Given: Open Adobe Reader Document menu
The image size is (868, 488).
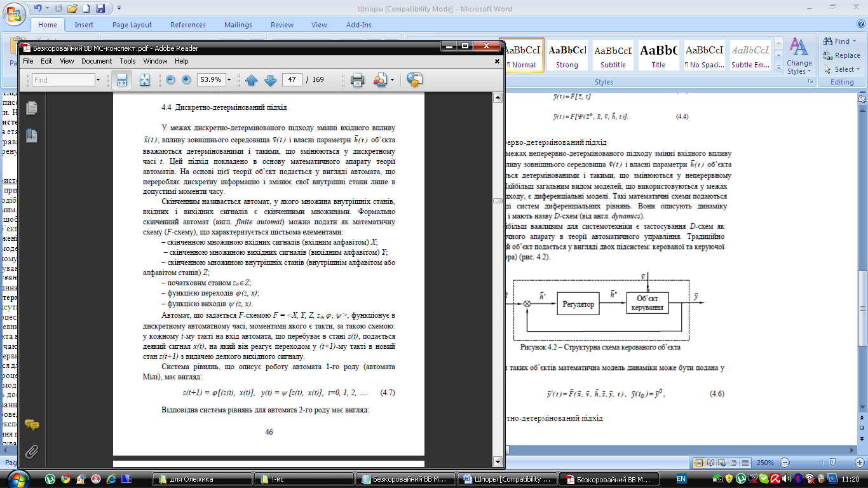Looking at the screenshot, I should tap(97, 61).
